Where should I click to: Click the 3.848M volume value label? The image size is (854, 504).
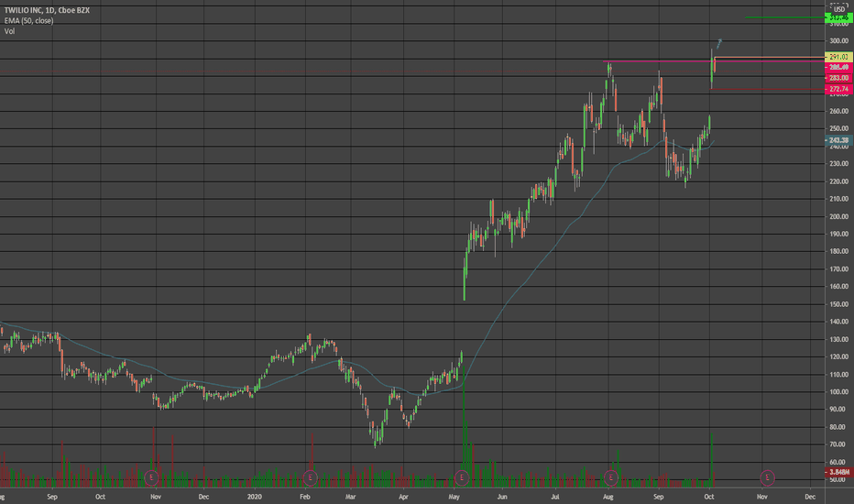pos(838,472)
